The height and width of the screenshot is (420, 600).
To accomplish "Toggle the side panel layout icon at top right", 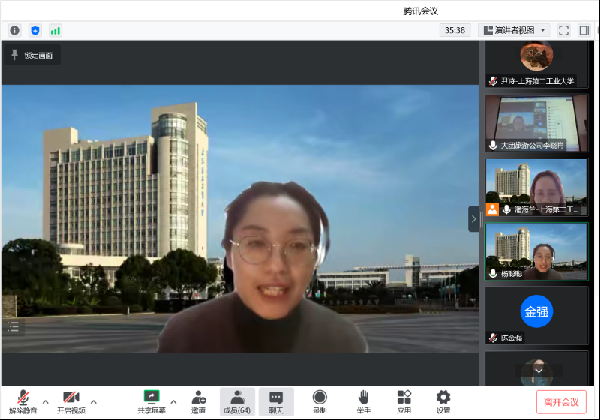I will [584, 30].
